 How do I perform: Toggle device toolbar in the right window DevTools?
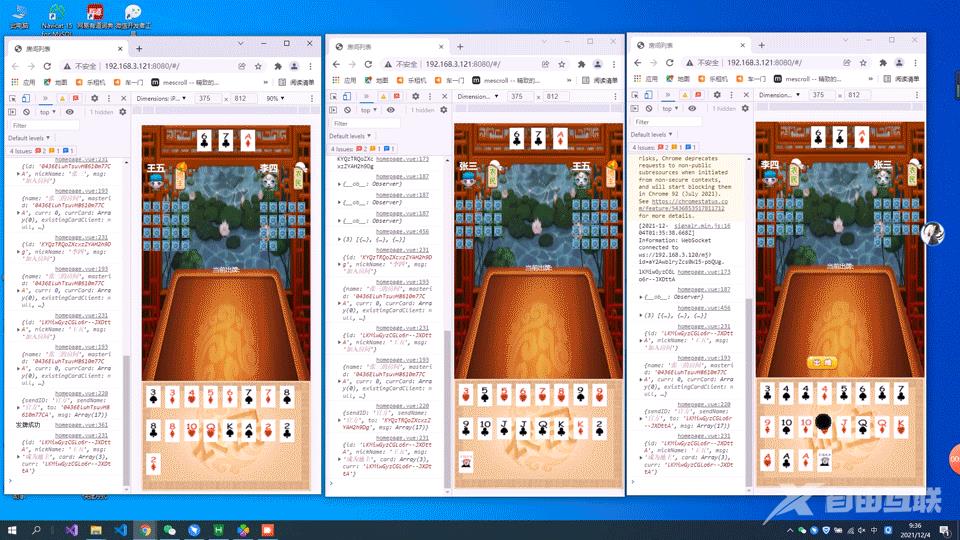click(x=648, y=95)
